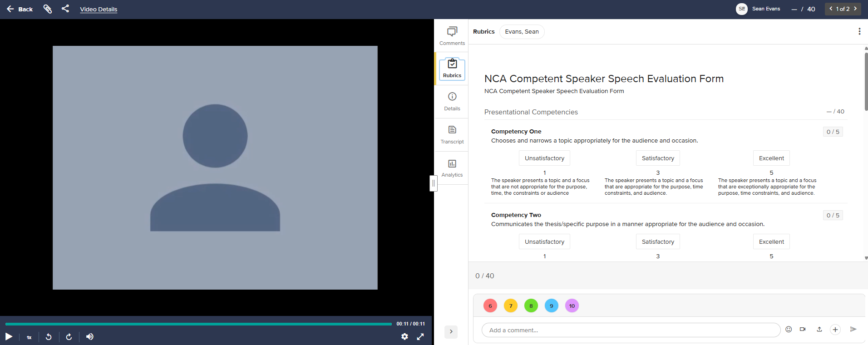868x345 pixels.
Task: Focus the Add a comment field
Action: [631, 330]
